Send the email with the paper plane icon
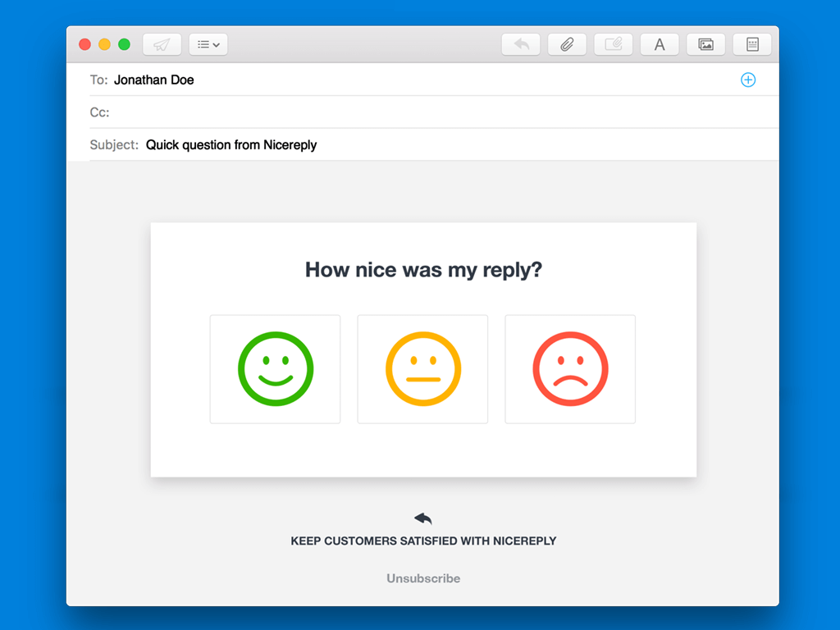This screenshot has height=630, width=840. [x=162, y=44]
